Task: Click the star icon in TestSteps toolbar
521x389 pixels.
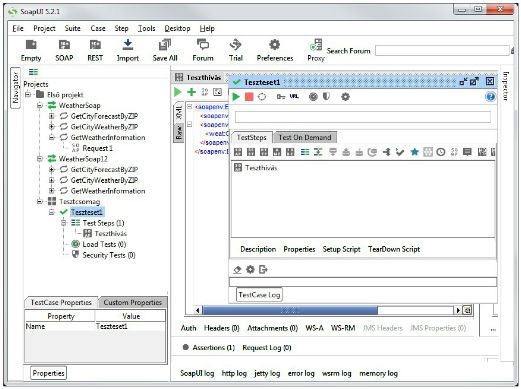Action: [x=414, y=152]
